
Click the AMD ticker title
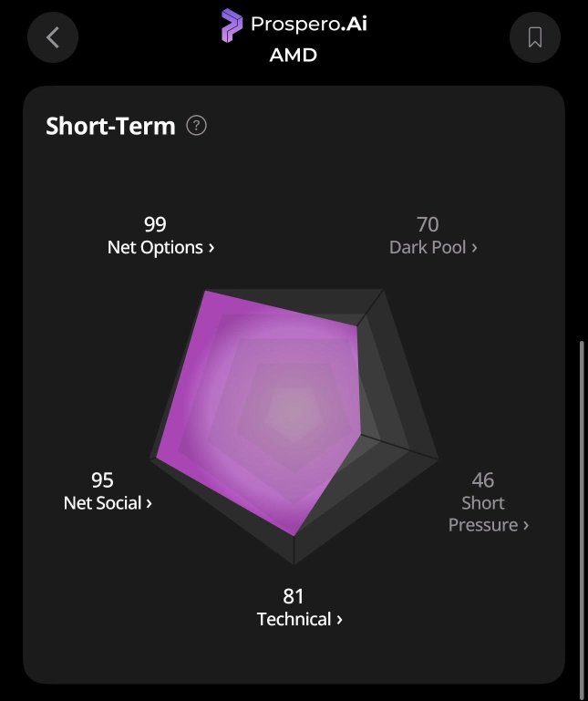click(x=294, y=55)
